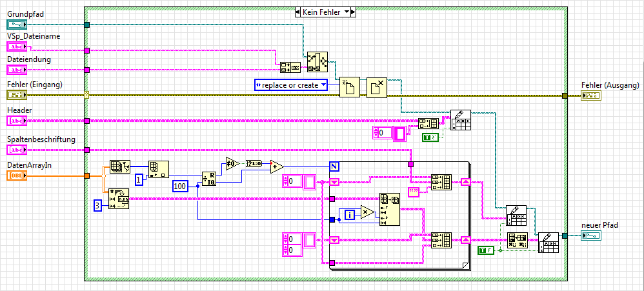Click the label text Grundpfad
Viewport: 644px width, 291px height.
point(25,14)
